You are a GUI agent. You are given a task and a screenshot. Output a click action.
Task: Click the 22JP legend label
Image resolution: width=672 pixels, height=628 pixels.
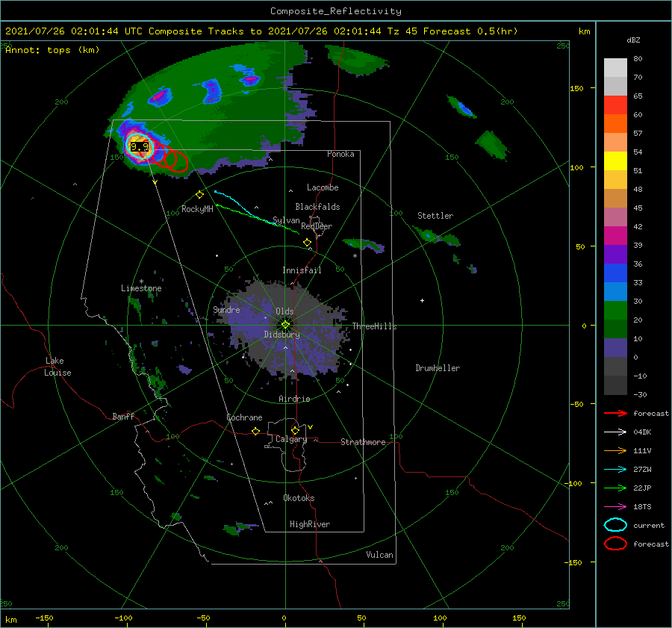click(642, 488)
